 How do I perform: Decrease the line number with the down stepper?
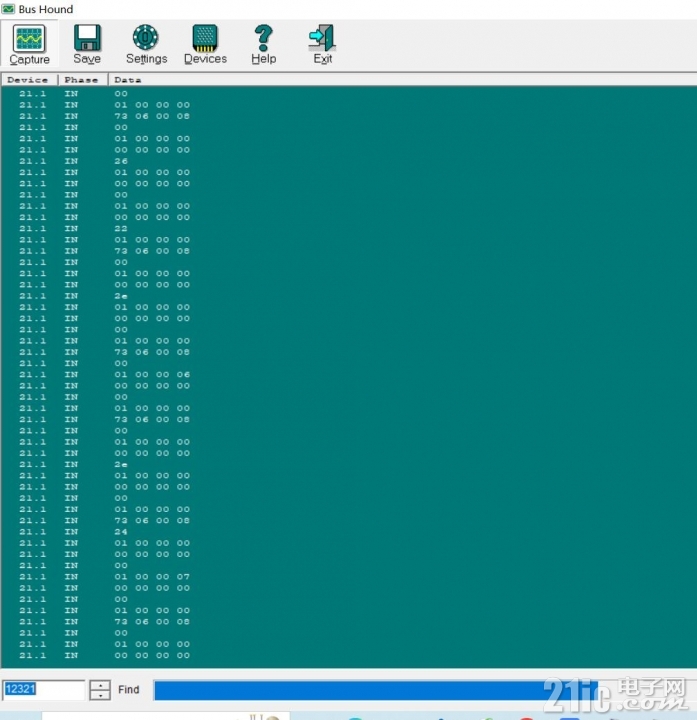tap(100, 695)
